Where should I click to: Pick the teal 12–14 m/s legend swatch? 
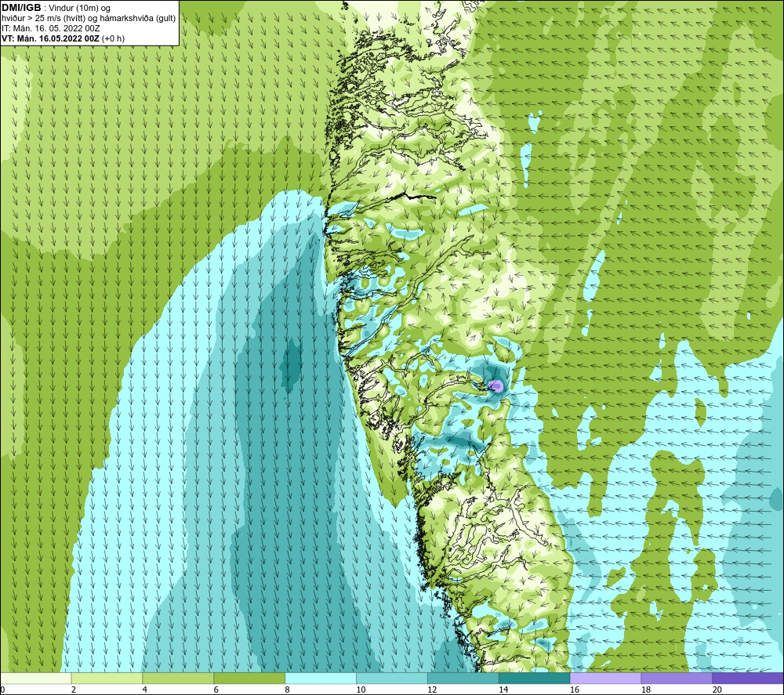coord(463,679)
